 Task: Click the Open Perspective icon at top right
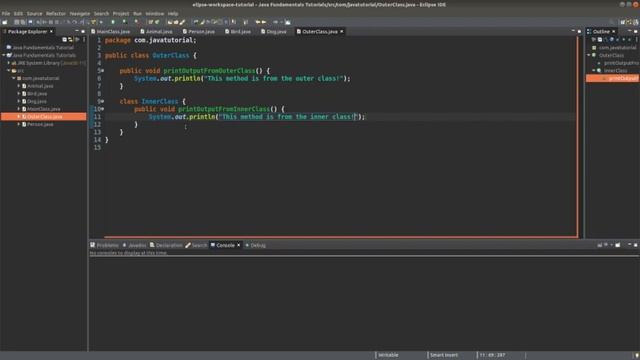[x=623, y=22]
